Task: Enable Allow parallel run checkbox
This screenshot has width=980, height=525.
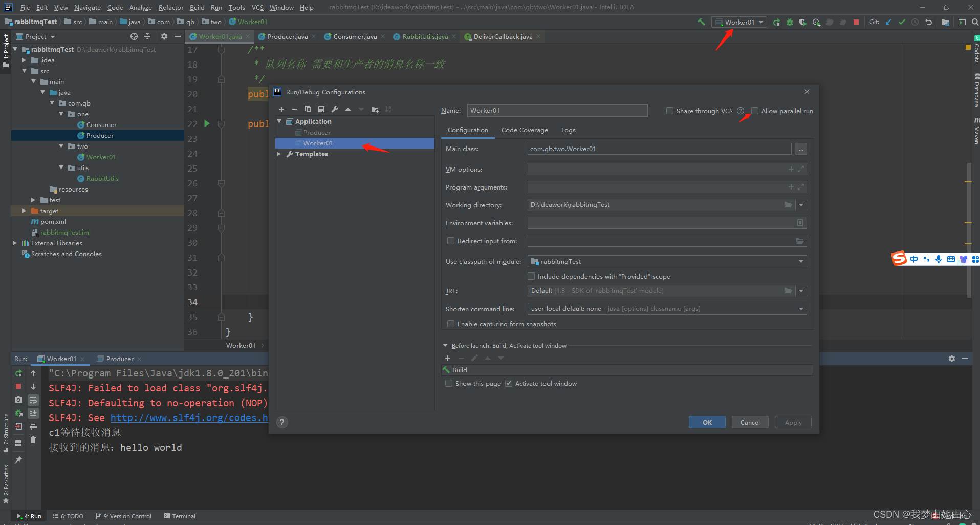Action: point(755,111)
